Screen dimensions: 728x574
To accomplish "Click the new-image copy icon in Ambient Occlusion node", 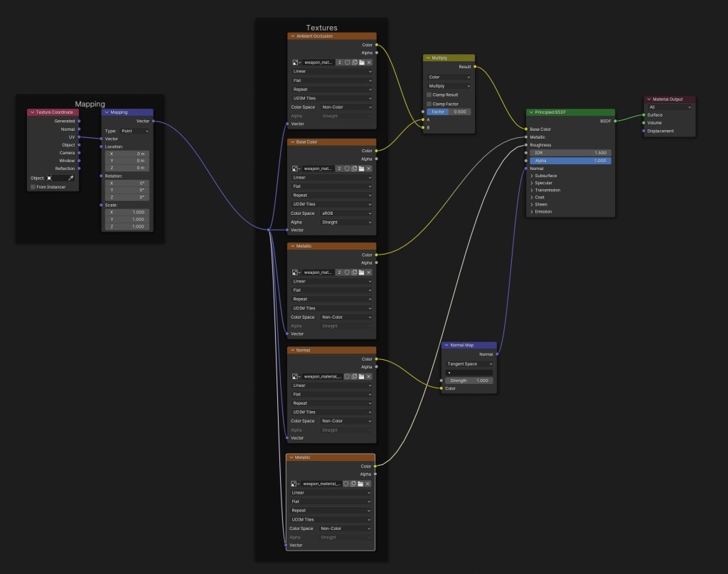I will point(355,63).
